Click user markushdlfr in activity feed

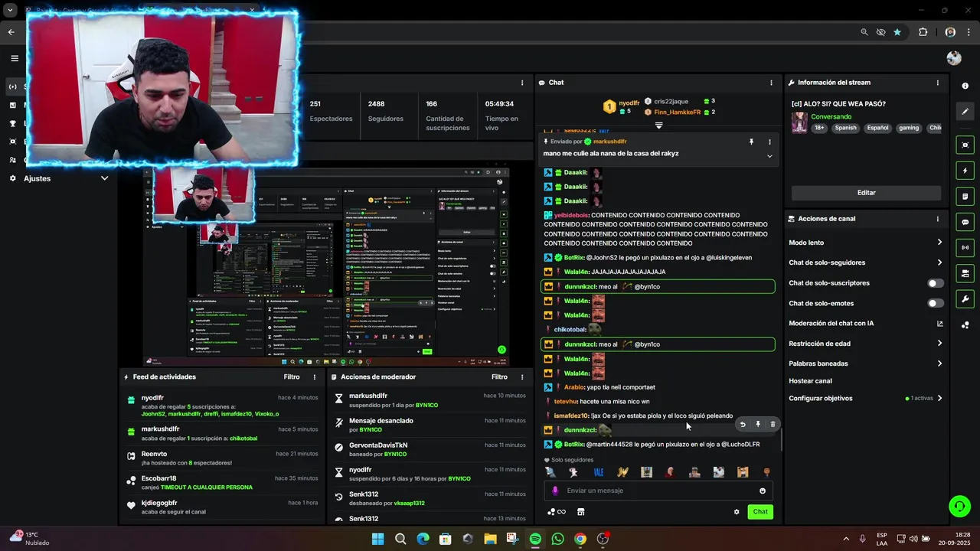coord(160,429)
